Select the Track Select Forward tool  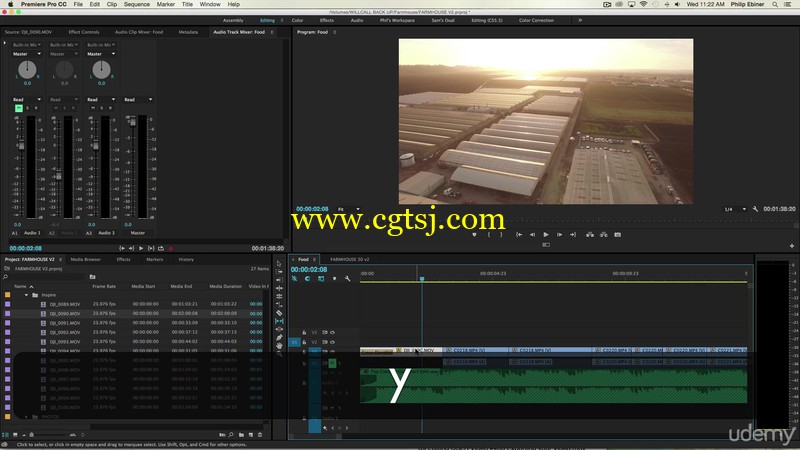(x=279, y=272)
